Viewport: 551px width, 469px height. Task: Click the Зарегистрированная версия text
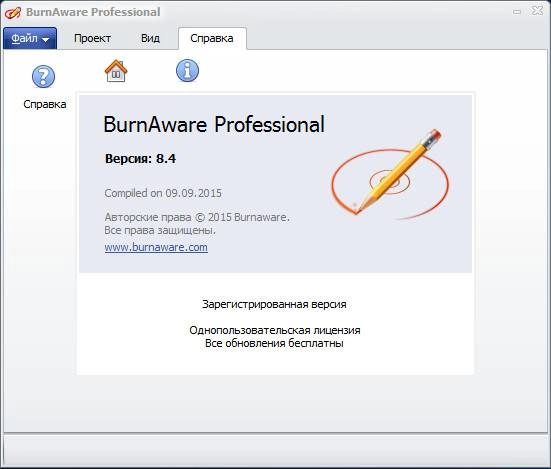pyautogui.click(x=274, y=304)
